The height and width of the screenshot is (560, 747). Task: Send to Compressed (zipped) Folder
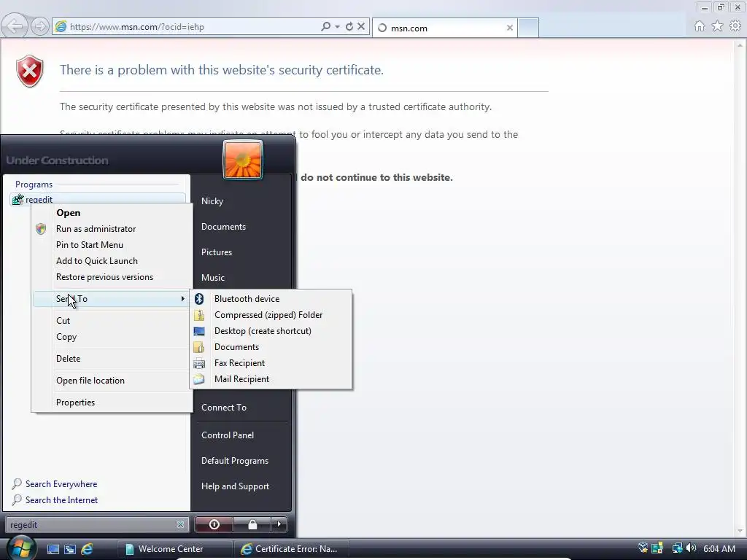click(271, 315)
